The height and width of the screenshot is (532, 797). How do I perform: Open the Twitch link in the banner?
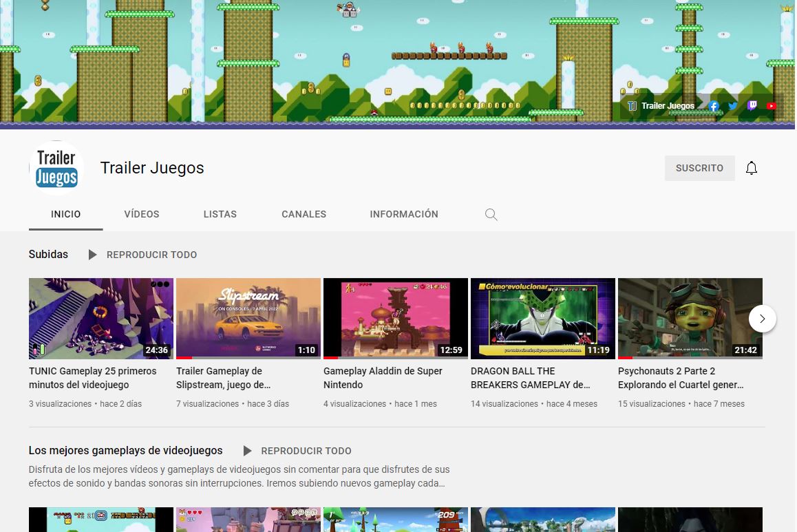coord(752,106)
